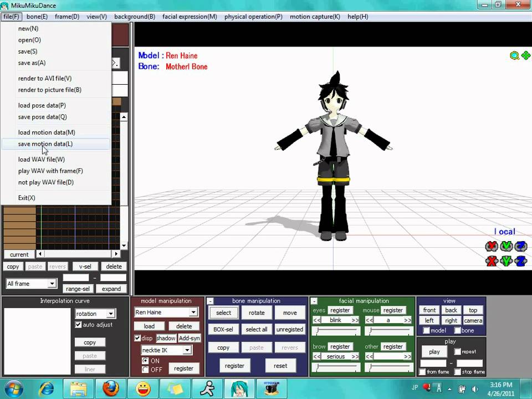Viewport: 532px width, 399px height.
Task: Open the yellow smiley taskbar app
Action: (143, 389)
